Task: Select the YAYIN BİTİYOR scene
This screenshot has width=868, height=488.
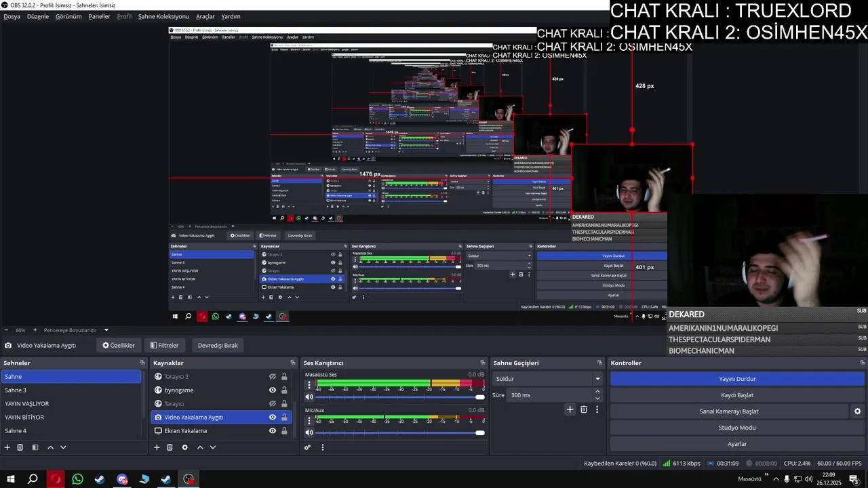Action: 71,418
